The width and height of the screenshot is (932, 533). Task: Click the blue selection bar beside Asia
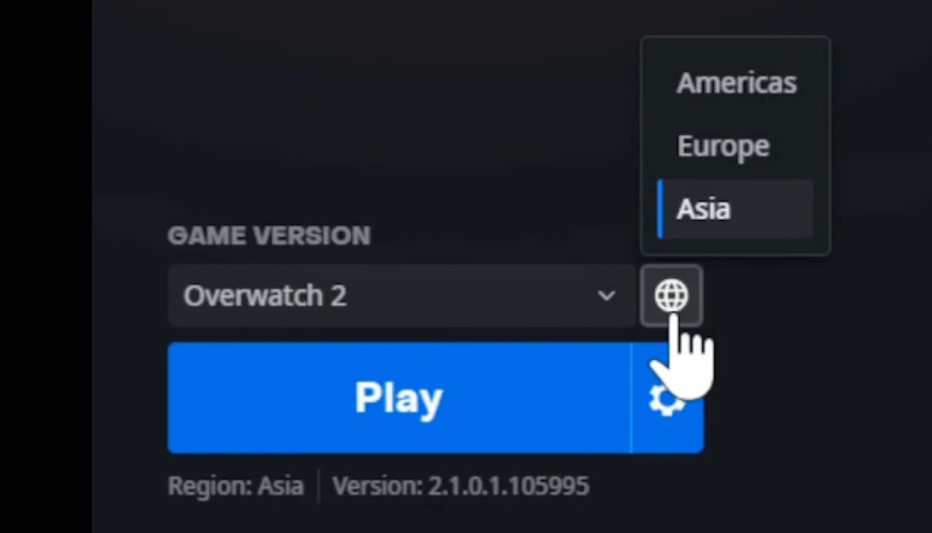tap(660, 209)
